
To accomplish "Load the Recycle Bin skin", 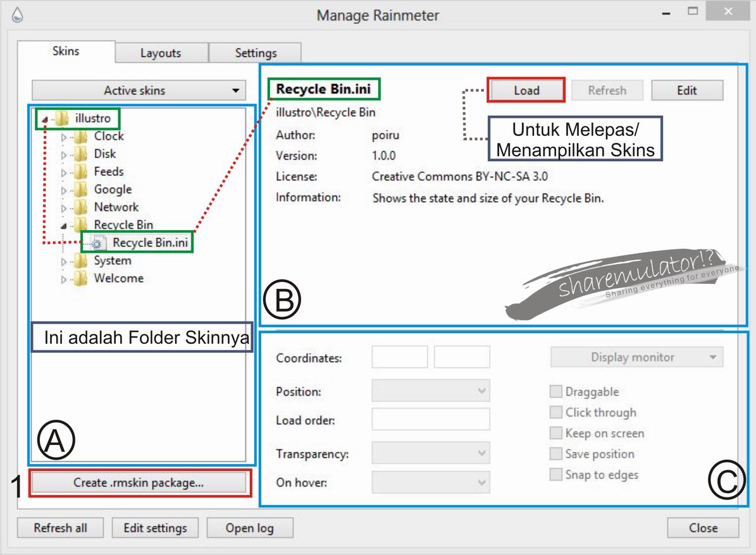I will pyautogui.click(x=526, y=90).
